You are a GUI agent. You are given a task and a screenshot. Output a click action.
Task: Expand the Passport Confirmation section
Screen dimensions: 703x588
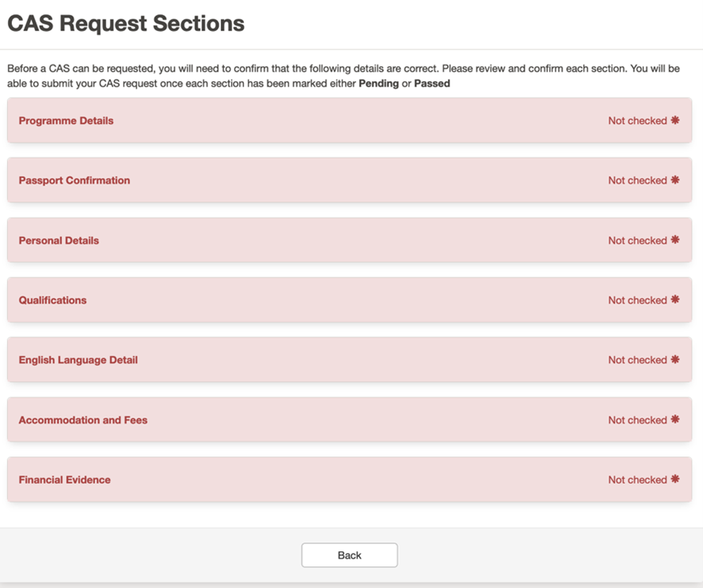74,181
